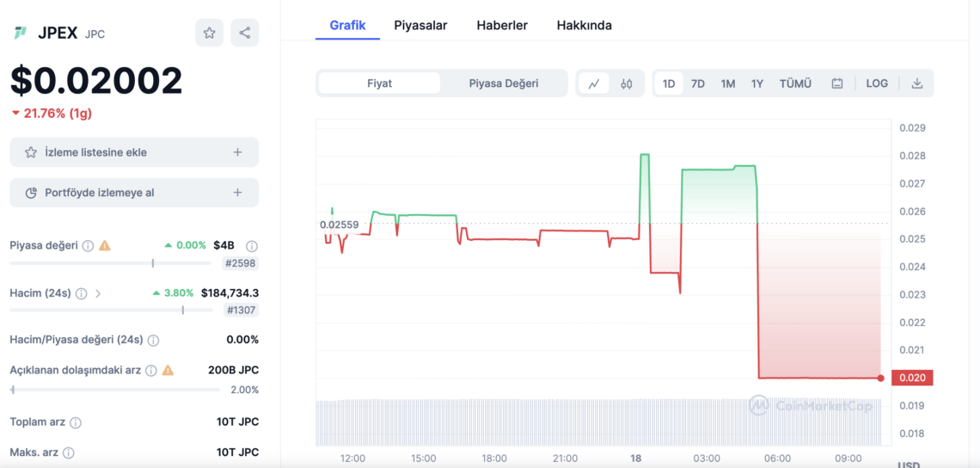The height and width of the screenshot is (468, 980).
Task: Set chart range to TÜMÜ
Action: [796, 83]
